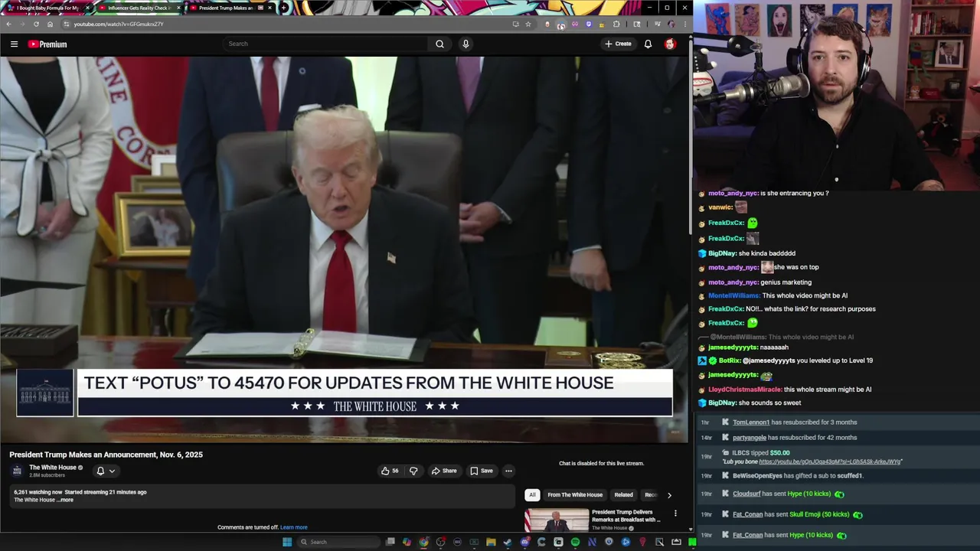
Task: Play the Trump announcement video
Action: (x=345, y=249)
